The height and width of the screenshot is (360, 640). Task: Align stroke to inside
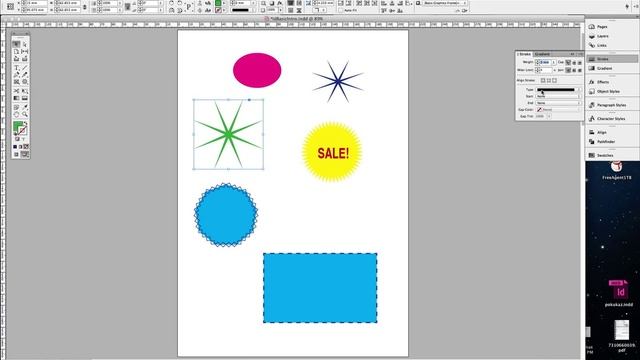(x=549, y=80)
